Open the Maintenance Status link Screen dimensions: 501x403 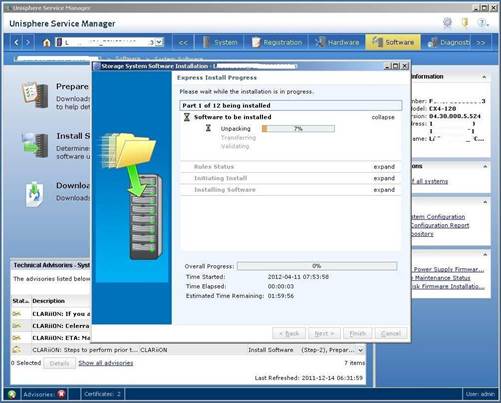(x=441, y=278)
